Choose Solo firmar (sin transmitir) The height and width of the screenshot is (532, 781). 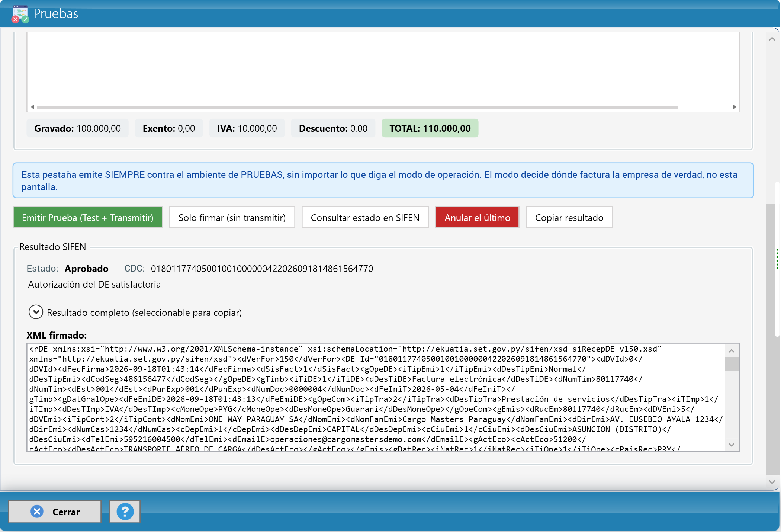point(232,217)
